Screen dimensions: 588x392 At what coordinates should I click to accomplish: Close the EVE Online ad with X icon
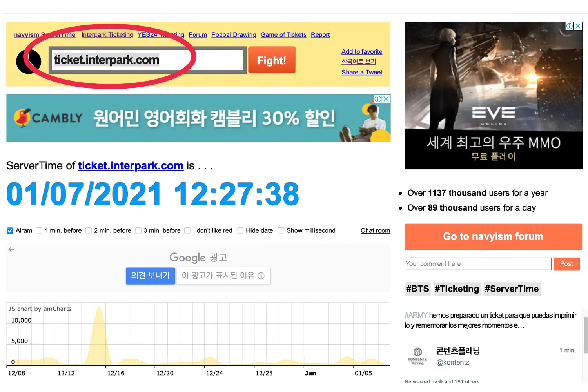(578, 26)
